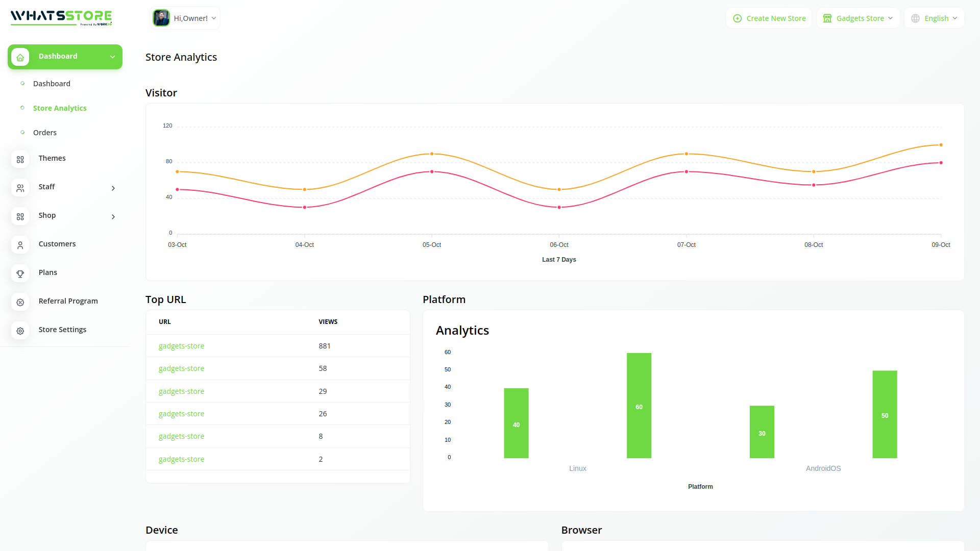Open the Hi, Owner! profile menu
Viewport: 980px width, 551px height.
(x=185, y=18)
